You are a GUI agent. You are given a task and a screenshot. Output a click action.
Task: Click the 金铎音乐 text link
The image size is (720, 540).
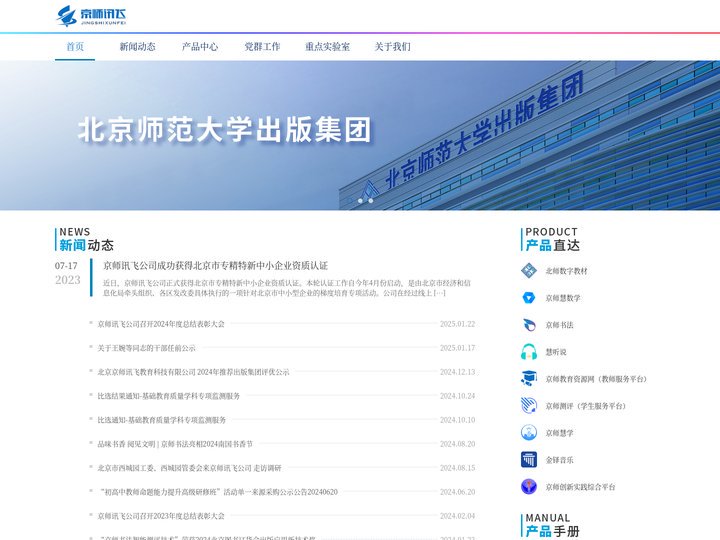(x=559, y=460)
